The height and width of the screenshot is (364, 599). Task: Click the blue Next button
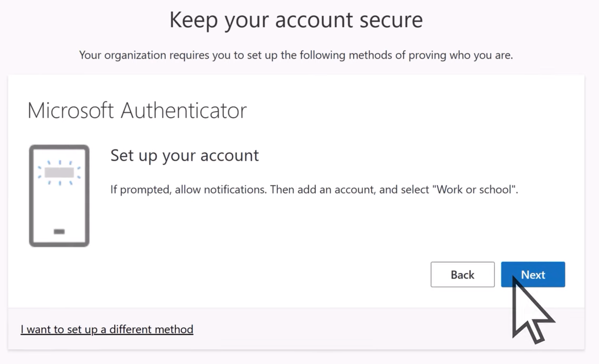click(x=533, y=274)
